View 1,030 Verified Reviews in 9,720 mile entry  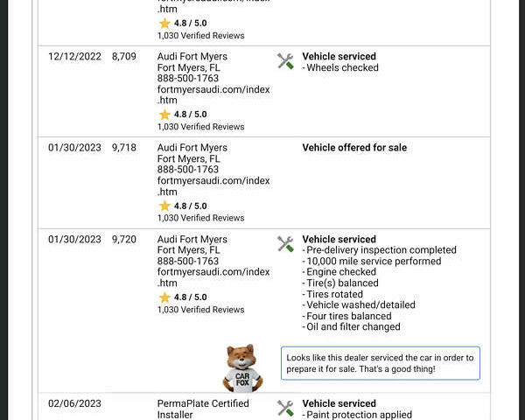200,310
